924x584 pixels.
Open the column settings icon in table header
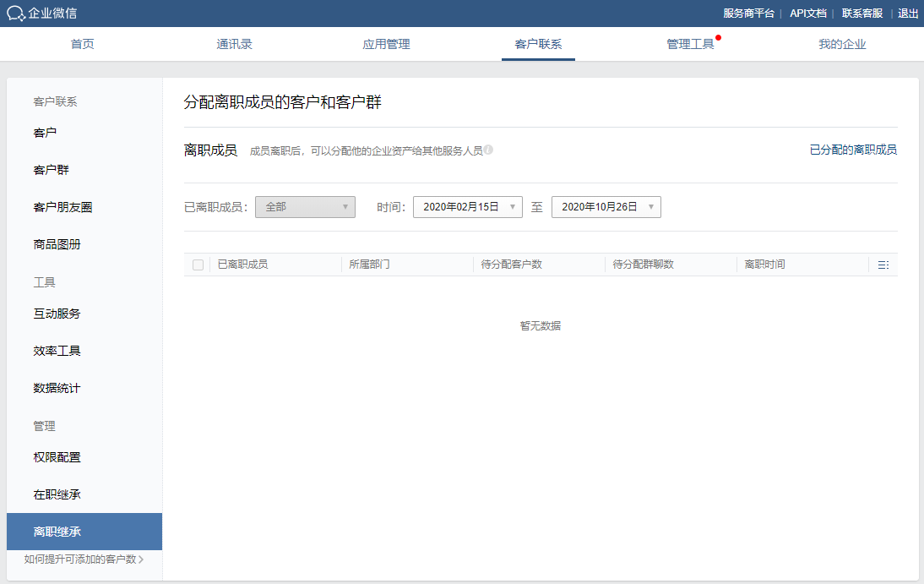click(x=883, y=265)
